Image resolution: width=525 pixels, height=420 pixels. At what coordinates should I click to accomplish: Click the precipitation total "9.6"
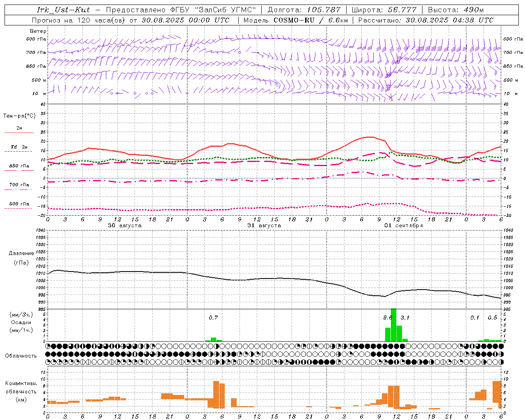388,317
